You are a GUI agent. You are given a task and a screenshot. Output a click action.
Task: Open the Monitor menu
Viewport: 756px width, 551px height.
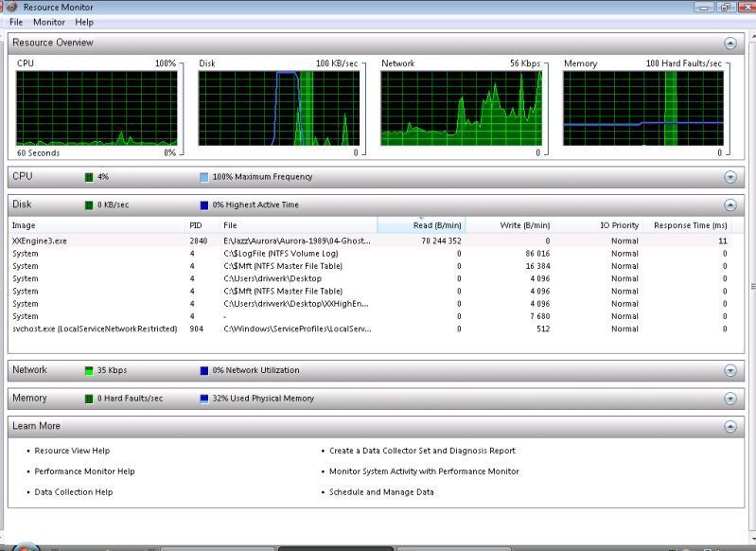pos(49,22)
